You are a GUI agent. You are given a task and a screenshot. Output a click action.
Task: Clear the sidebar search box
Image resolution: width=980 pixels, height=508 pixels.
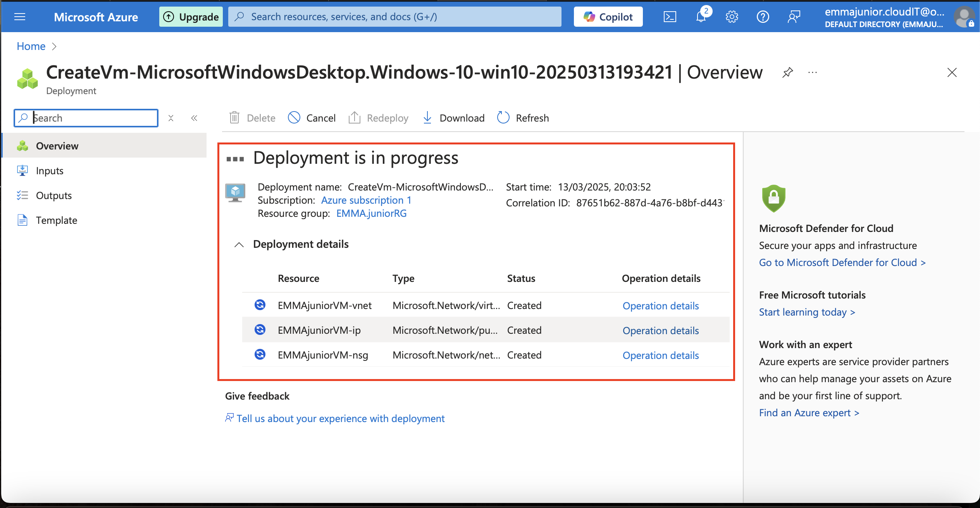coord(171,118)
